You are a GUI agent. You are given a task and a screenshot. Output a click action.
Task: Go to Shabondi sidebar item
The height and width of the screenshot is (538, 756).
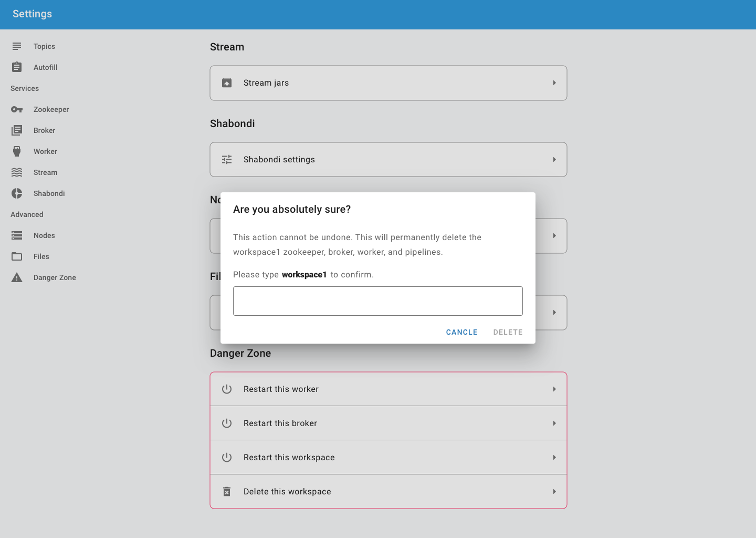click(49, 193)
